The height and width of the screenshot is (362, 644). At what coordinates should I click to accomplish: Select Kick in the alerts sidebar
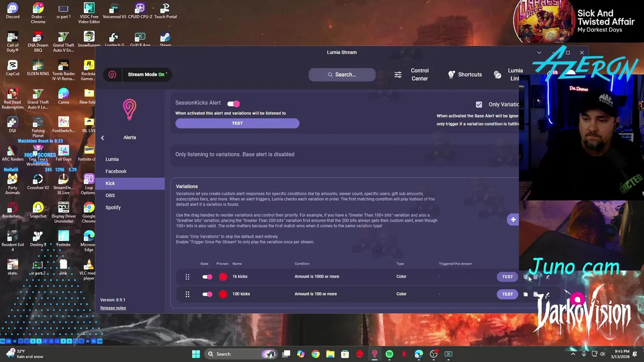point(131,184)
